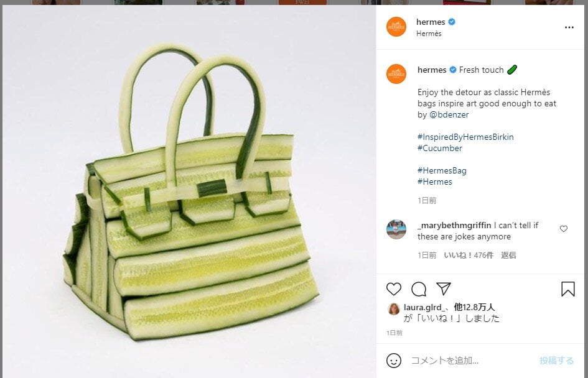Focus the コメントを追加 comment field
This screenshot has height=378, width=588.
coord(471,361)
